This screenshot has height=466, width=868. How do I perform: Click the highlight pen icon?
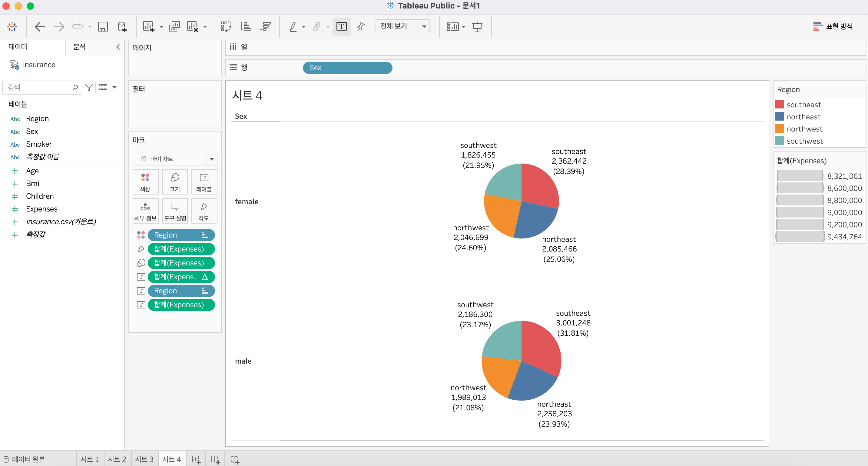click(293, 26)
